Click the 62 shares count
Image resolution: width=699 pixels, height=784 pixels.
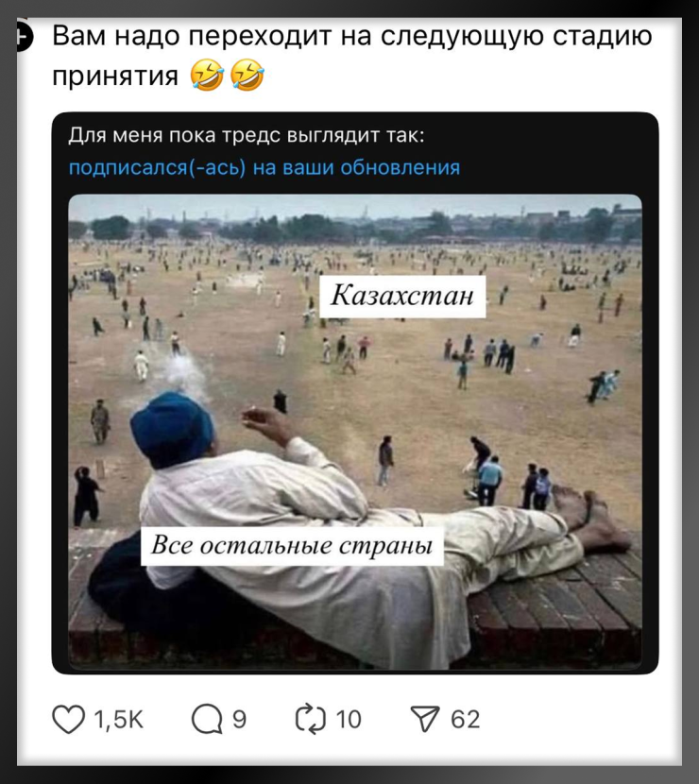click(465, 720)
